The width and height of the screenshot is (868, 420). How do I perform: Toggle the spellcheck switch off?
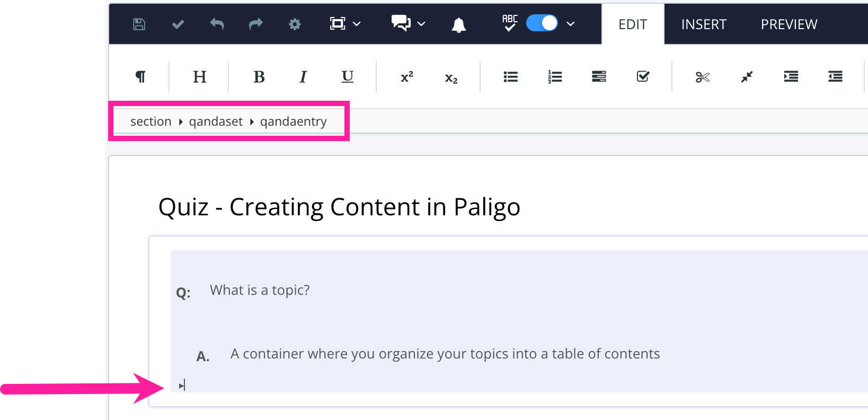[542, 23]
